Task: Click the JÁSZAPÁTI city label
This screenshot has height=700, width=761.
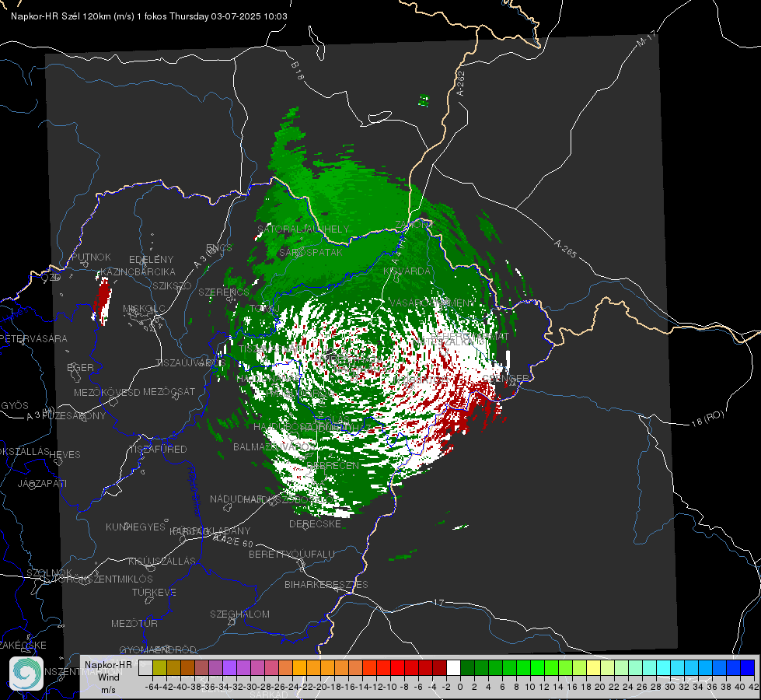Action: tap(42, 483)
